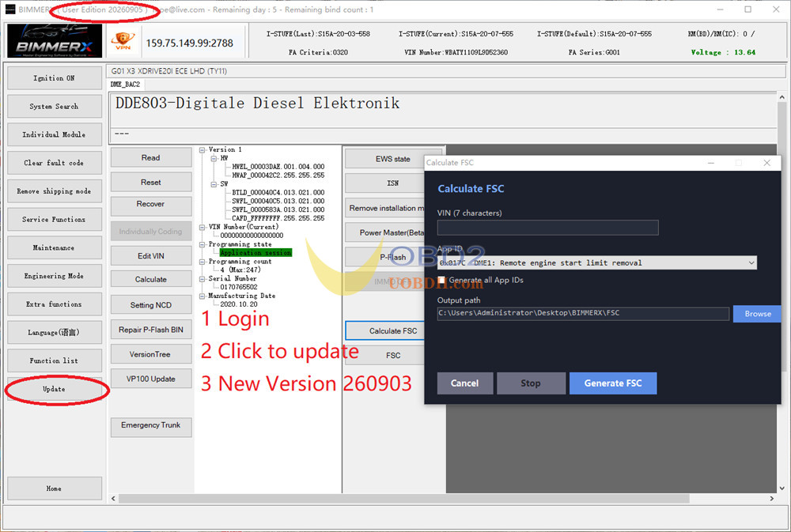The image size is (791, 532).
Task: Open the Maintenance section
Action: (x=55, y=247)
